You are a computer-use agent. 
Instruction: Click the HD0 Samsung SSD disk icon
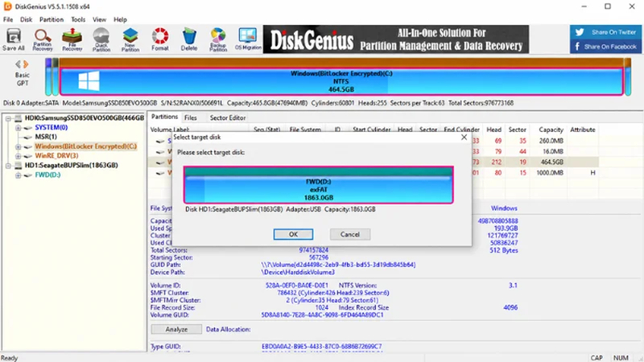[18, 118]
